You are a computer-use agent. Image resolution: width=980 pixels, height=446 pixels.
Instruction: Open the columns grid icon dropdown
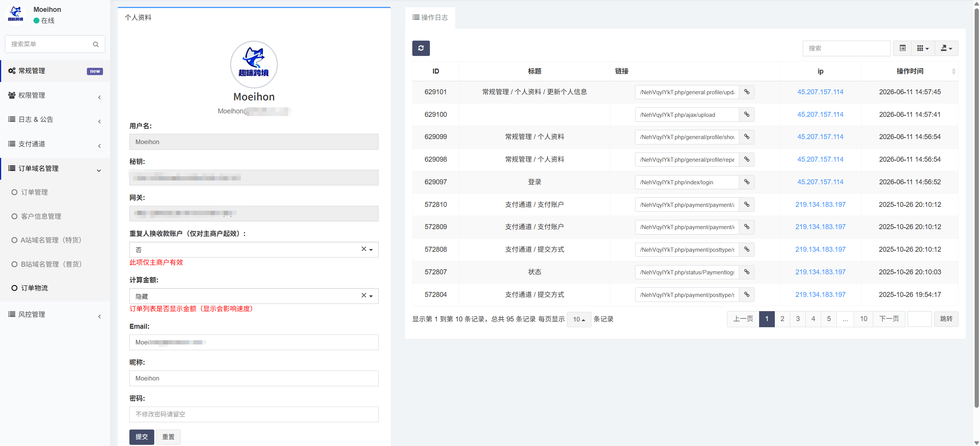click(923, 48)
